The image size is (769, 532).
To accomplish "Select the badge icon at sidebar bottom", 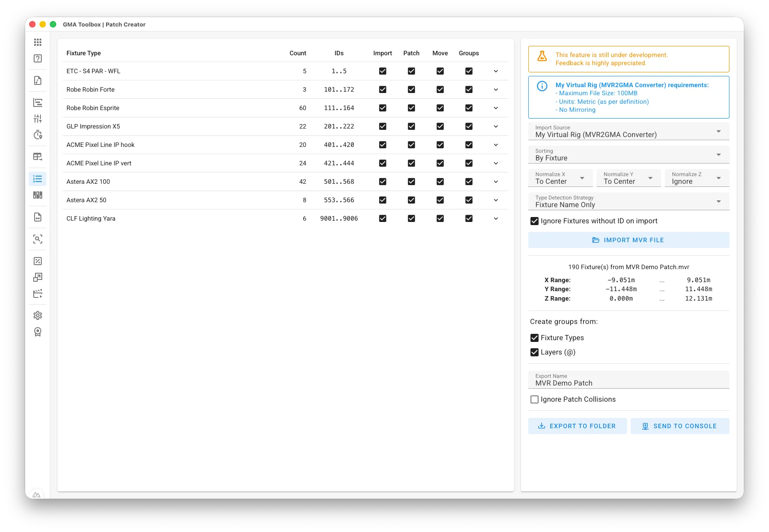I will [x=38, y=332].
